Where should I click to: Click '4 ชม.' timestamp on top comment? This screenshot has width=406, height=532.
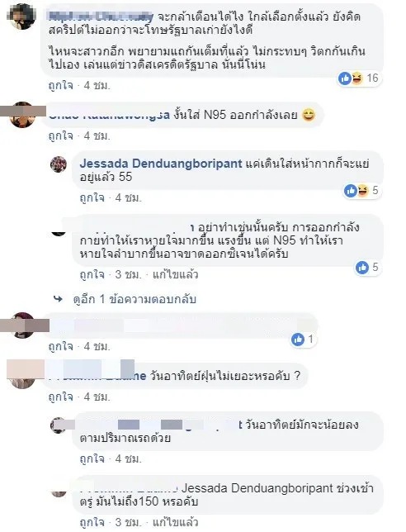tap(97, 86)
